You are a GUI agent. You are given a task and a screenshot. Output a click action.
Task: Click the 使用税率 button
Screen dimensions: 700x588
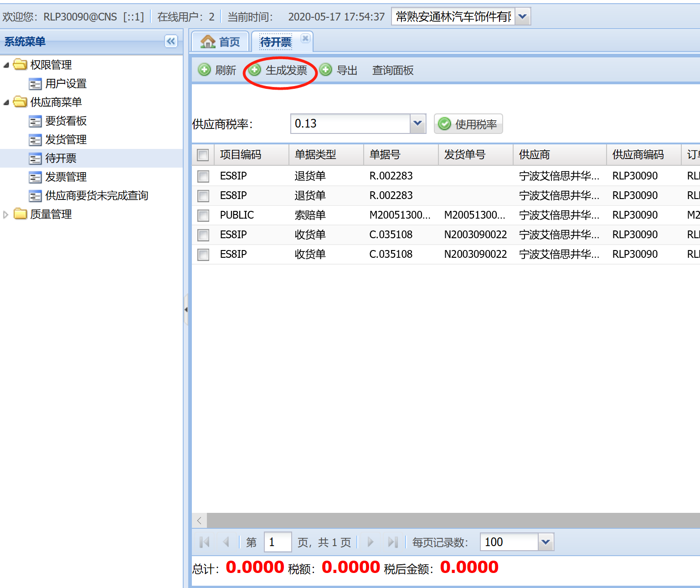468,124
